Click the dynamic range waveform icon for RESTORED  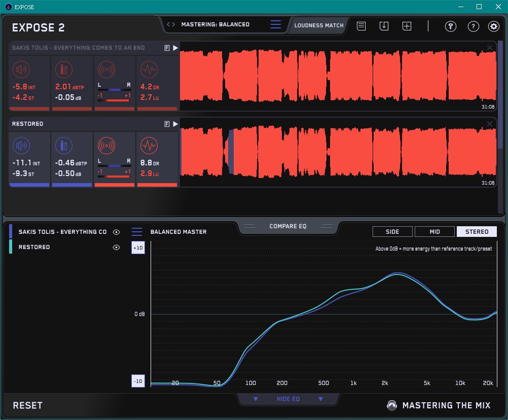[x=149, y=146]
